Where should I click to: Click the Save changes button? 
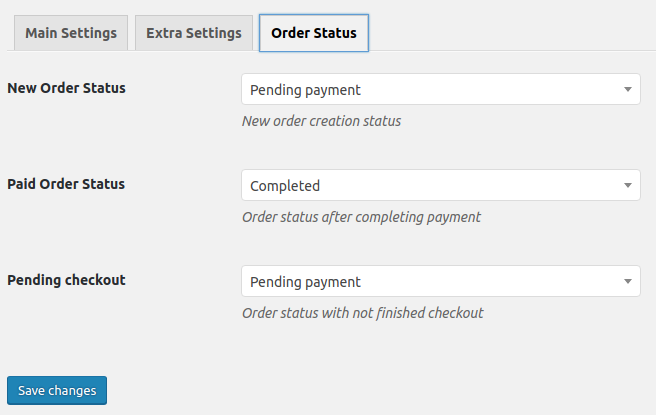57,390
